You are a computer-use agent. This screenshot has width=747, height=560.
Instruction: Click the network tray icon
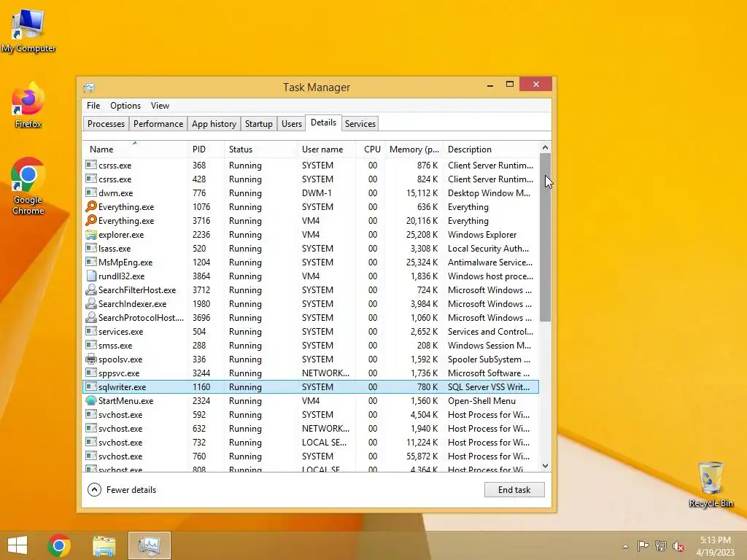point(661,545)
